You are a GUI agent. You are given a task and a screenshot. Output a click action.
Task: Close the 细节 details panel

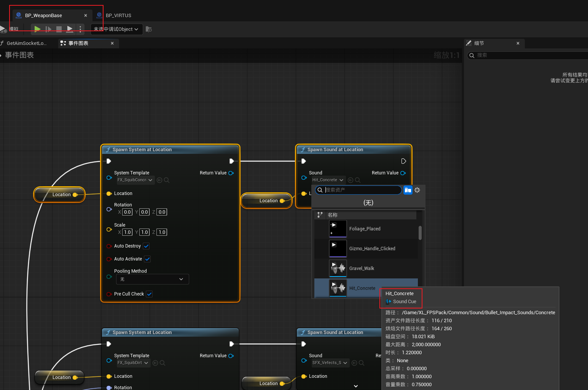518,43
